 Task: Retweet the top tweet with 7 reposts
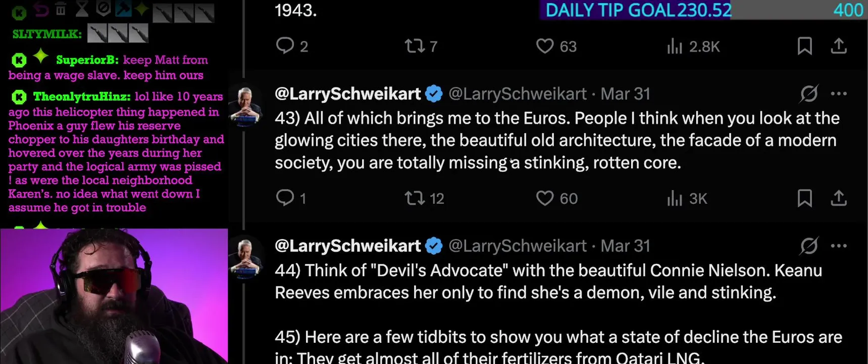[421, 46]
